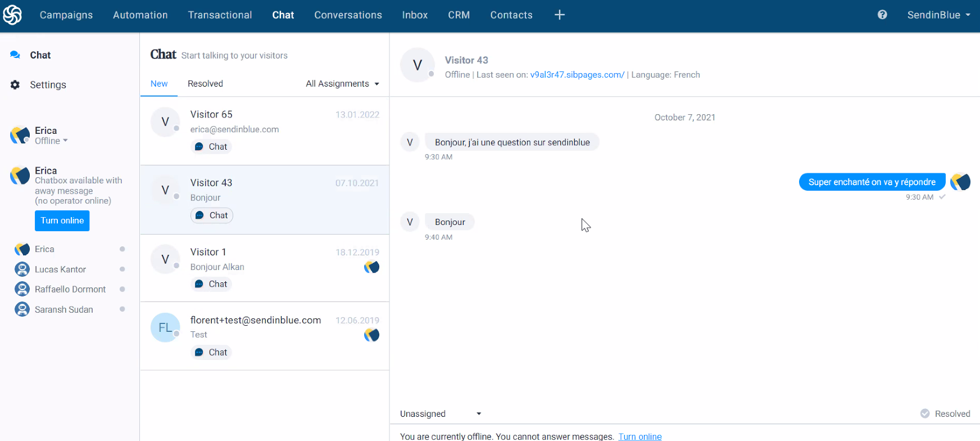This screenshot has height=441, width=980.
Task: Open the Visitor 1 conversation
Action: tap(265, 268)
